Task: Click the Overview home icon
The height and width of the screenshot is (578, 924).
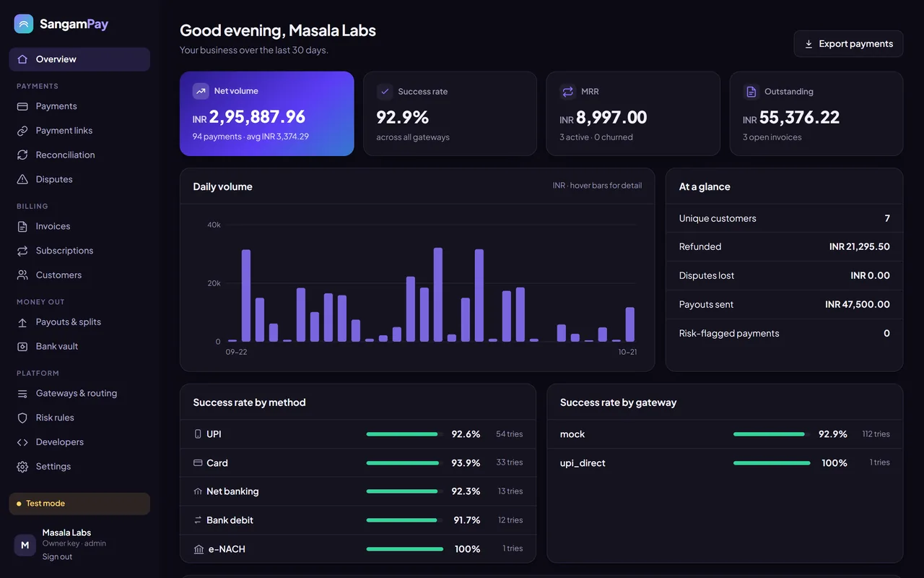Action: coord(22,59)
